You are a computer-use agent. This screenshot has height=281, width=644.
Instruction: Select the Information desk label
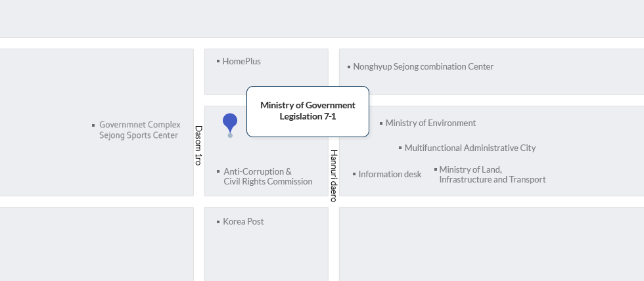[x=390, y=175]
